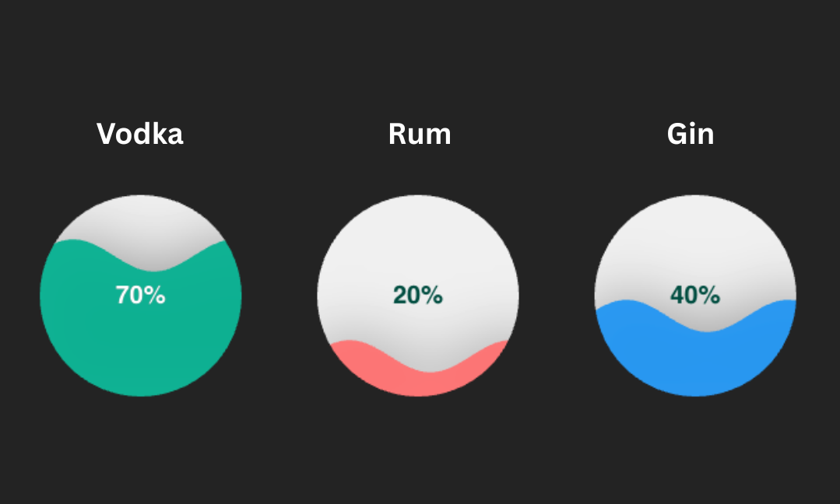Screen dimensions: 840x504
Task: Click the wave trough in the Gin gauge
Action: 707,331
